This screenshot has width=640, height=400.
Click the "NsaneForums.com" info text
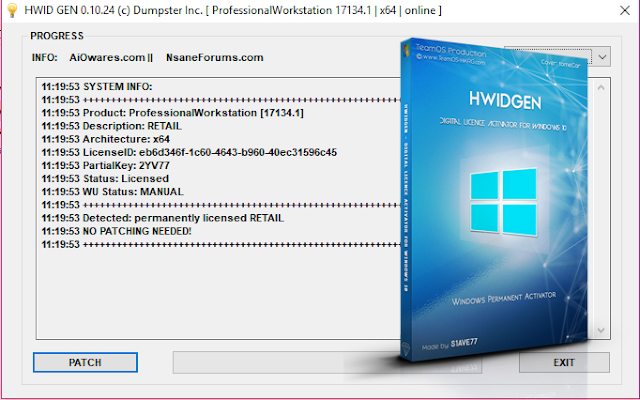pos(215,58)
